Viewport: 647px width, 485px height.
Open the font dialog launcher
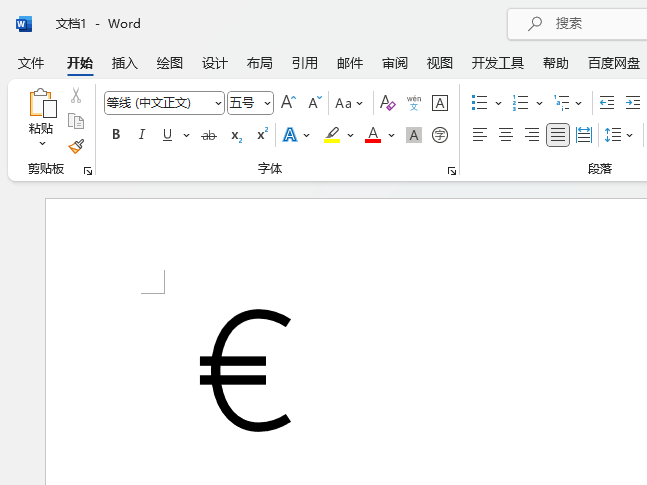pos(452,170)
